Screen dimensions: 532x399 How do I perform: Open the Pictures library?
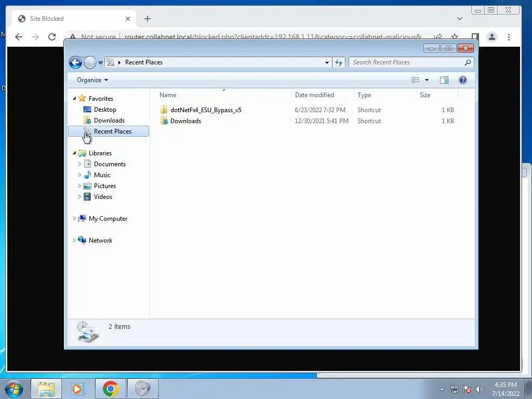[104, 186]
